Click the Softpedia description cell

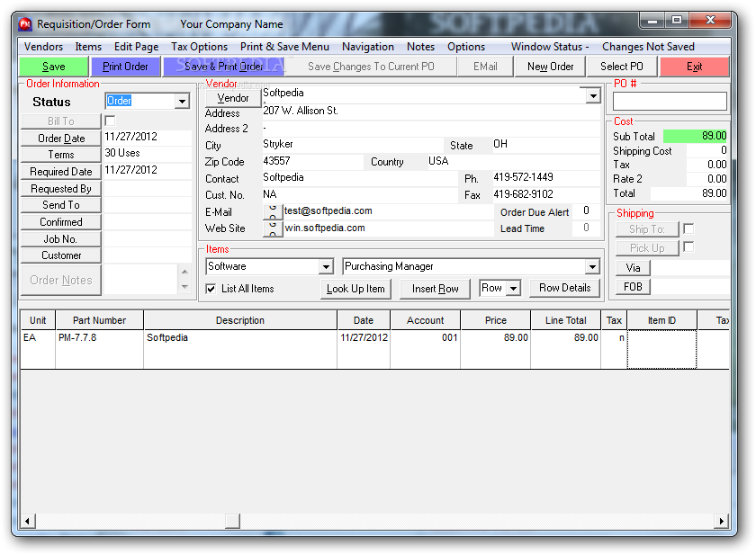240,350
